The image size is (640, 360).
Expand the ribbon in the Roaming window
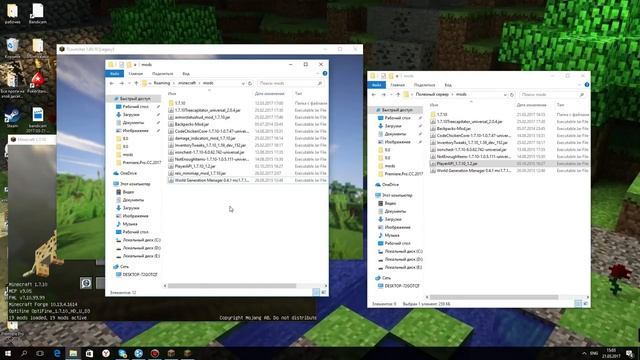(318, 73)
